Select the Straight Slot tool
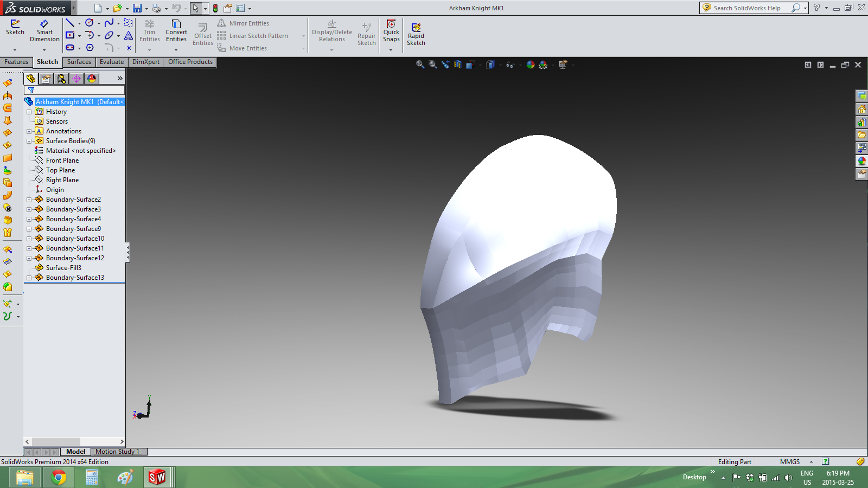Screen dimensions: 868x488 click(x=70, y=48)
